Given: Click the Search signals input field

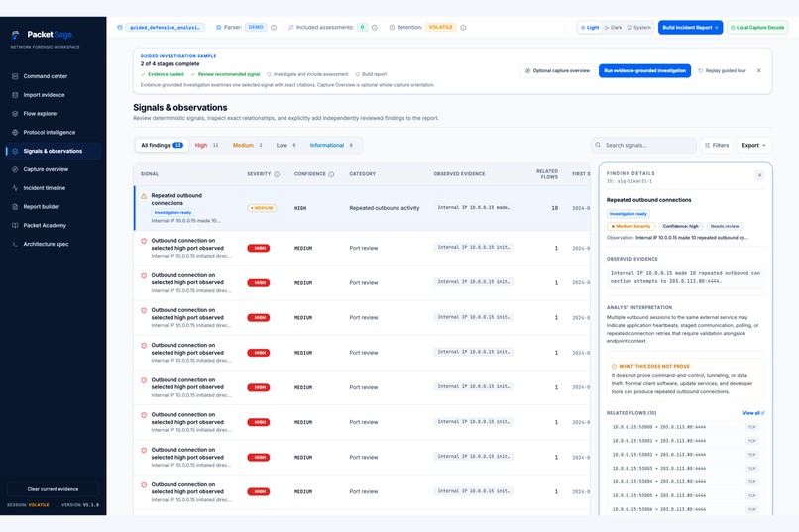Looking at the screenshot, I should (x=643, y=145).
